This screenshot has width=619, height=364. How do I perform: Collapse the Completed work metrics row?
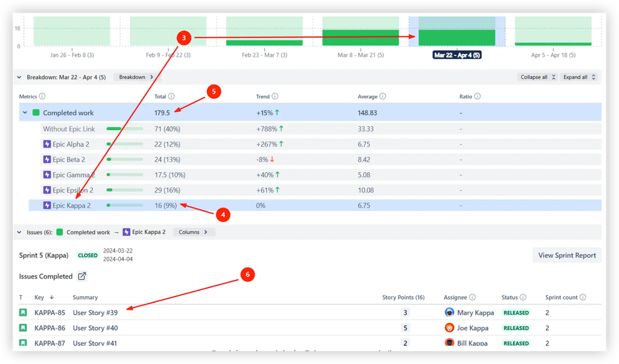point(25,112)
